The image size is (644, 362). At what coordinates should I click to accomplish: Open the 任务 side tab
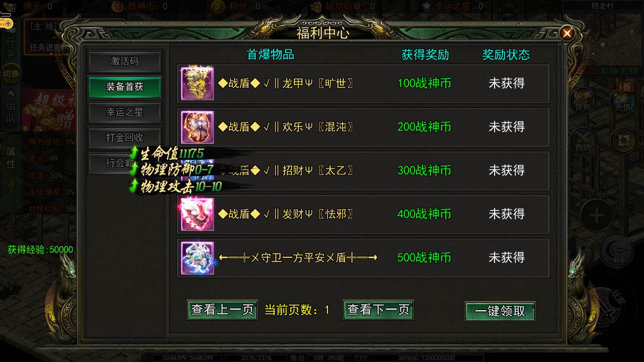(11, 48)
